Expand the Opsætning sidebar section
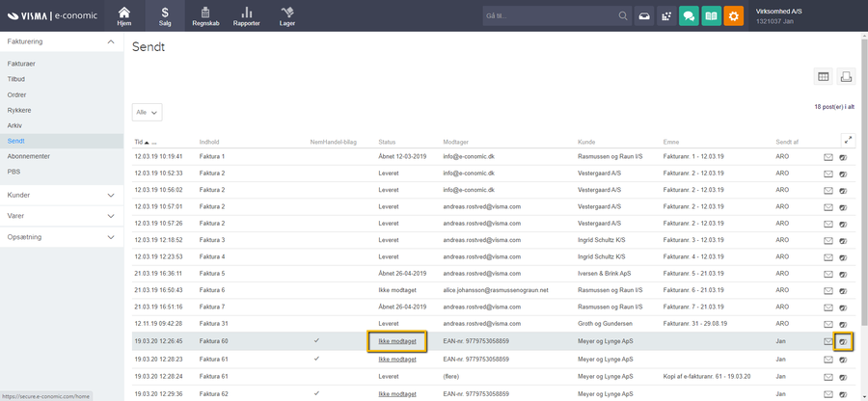This screenshot has width=868, height=401. [62, 236]
